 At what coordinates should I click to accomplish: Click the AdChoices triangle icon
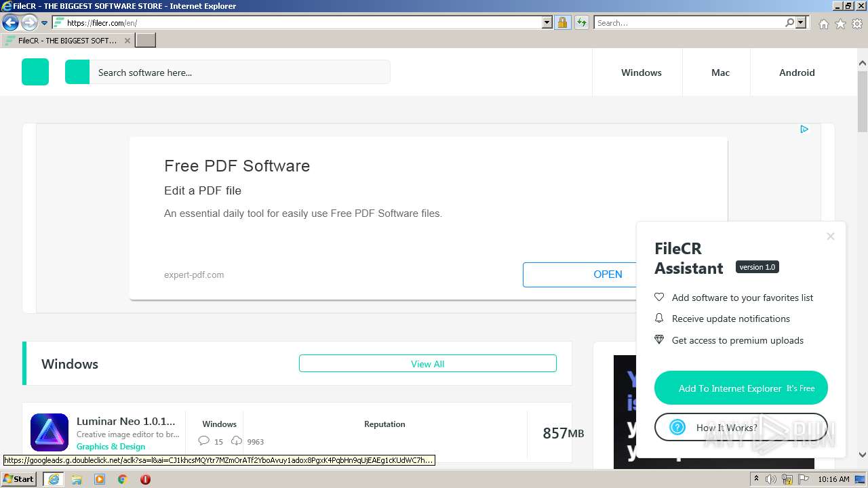[804, 129]
